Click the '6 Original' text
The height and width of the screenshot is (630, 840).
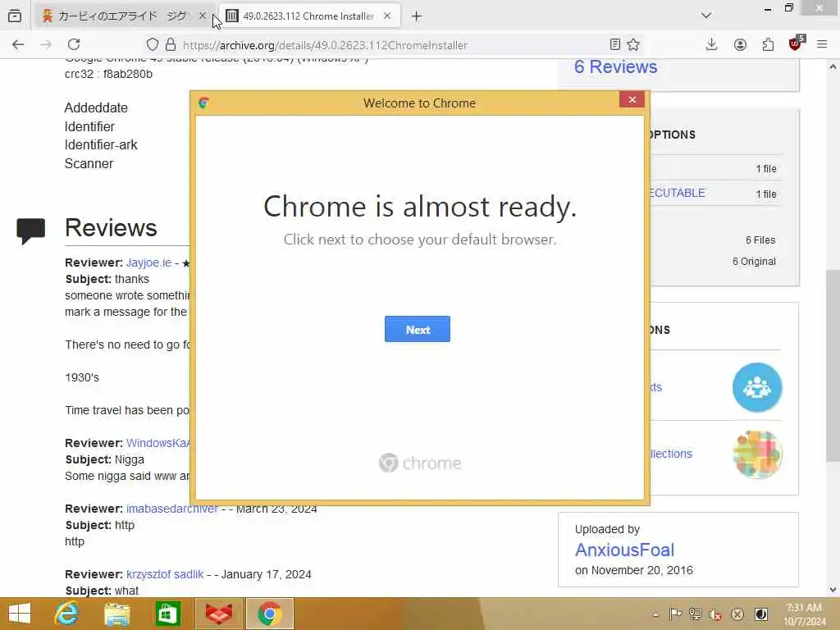754,262
